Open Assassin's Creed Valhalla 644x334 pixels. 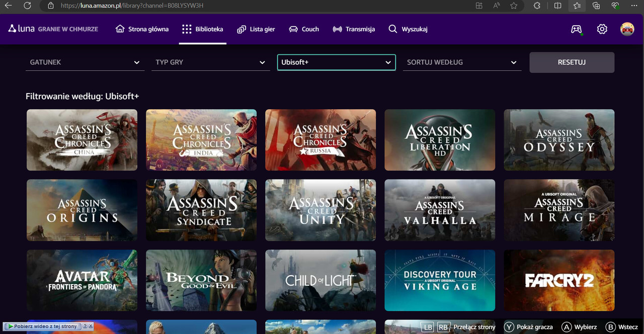[440, 210]
